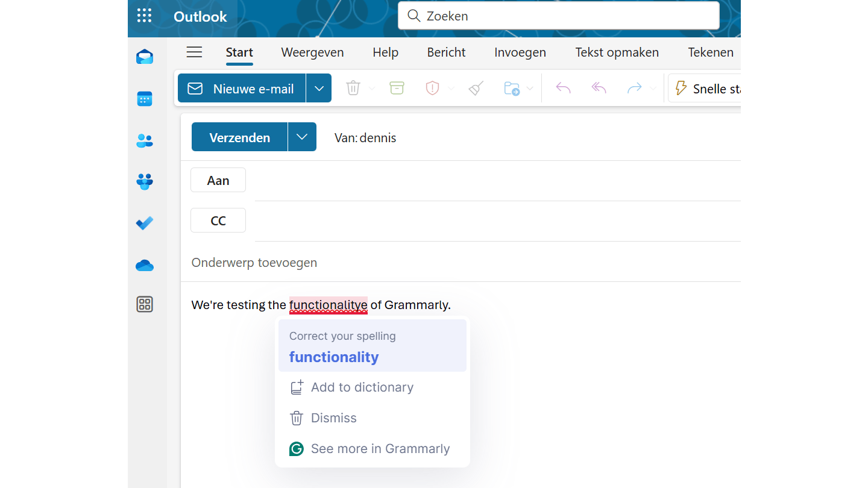The image size is (868, 488).
Task: Open the People (contacts) icon
Action: tap(145, 140)
